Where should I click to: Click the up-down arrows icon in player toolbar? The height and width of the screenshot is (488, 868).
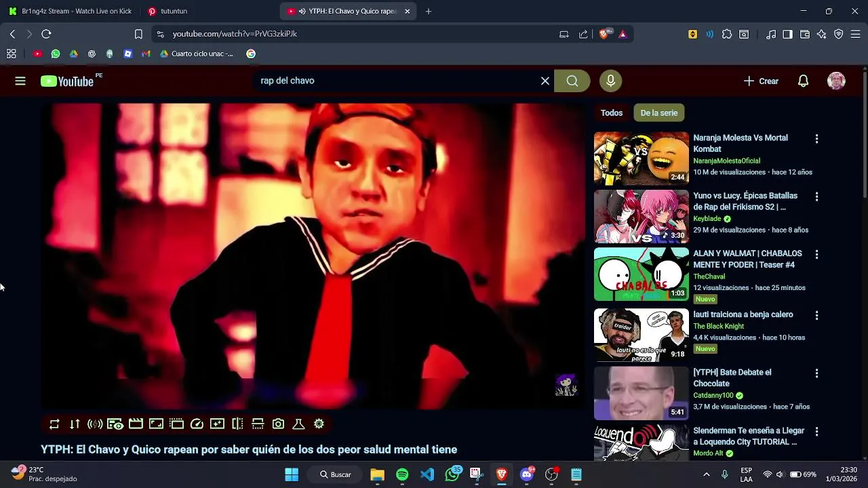[x=75, y=424]
